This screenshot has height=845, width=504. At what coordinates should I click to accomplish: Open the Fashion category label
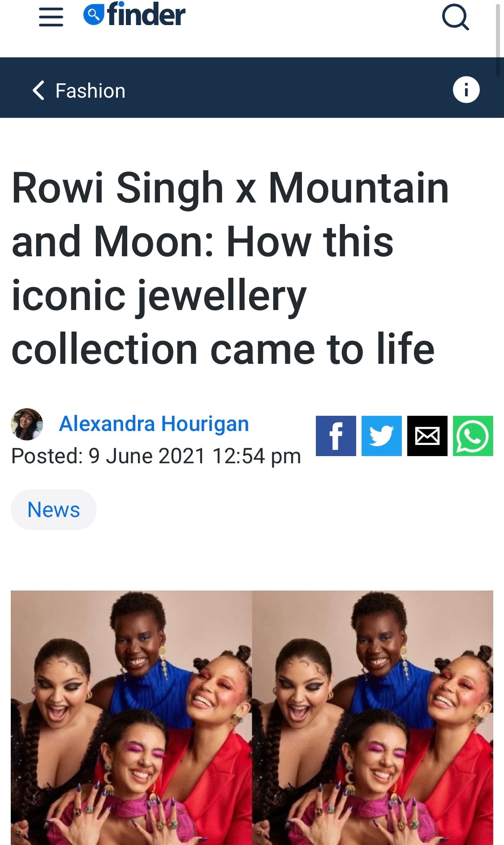[90, 91]
